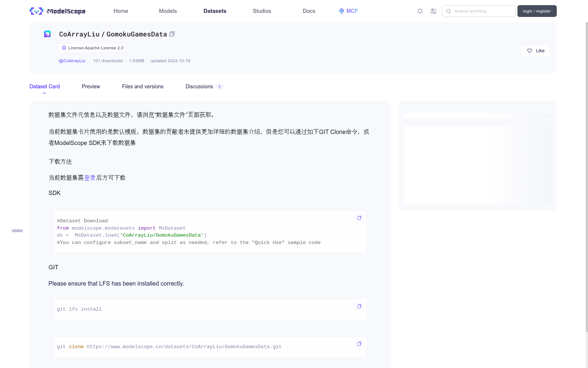Screen dimensions: 588x368
Task: Click the License:Apache License 2.0 tag
Action: click(x=92, y=48)
